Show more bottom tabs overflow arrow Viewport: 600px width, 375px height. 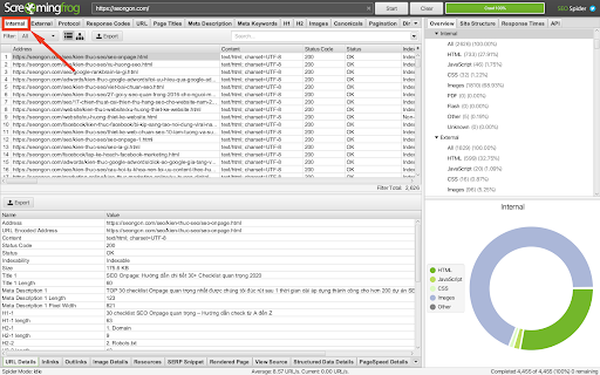click(416, 362)
